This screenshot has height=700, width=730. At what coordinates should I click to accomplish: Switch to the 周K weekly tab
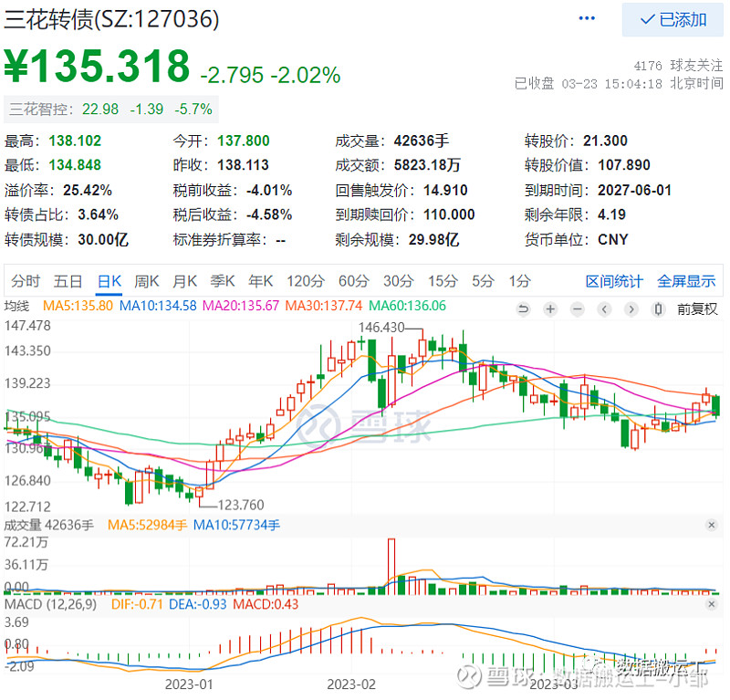click(147, 281)
